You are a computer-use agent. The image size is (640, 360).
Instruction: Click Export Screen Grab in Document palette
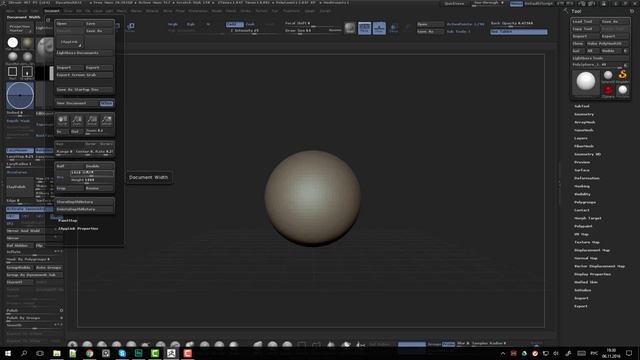pos(84,75)
